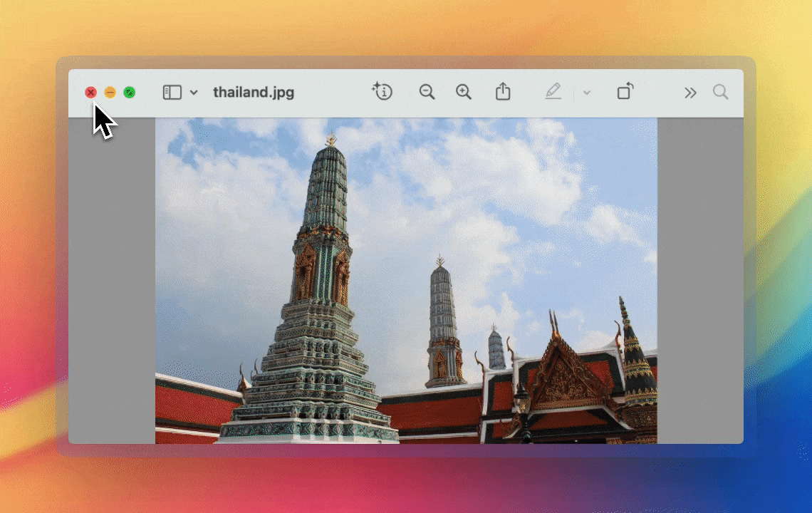Expand the sidebar view options chevron
The height and width of the screenshot is (513, 812).
(x=194, y=93)
